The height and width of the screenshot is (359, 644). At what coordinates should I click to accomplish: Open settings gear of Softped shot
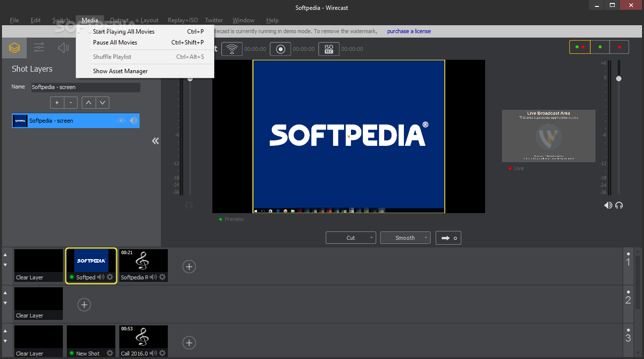(110, 277)
